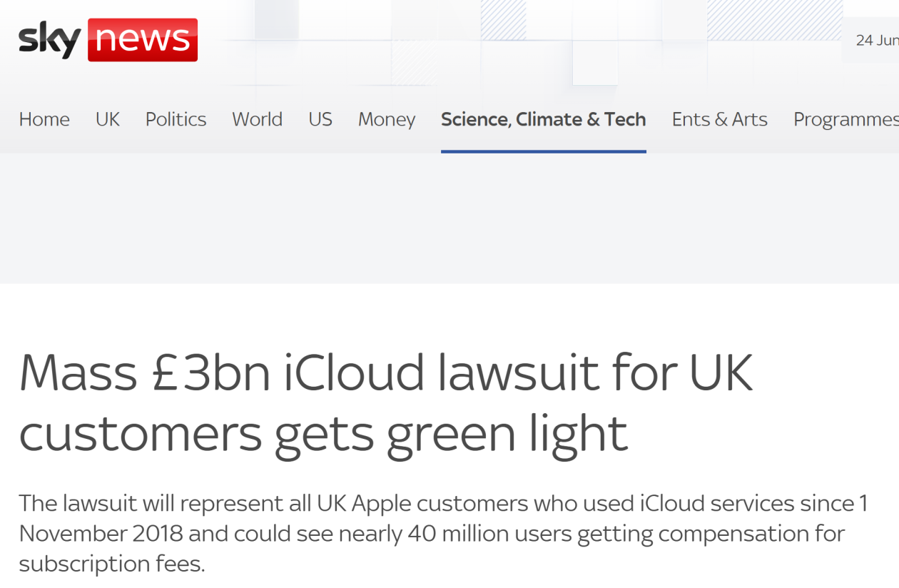Go to the Home section
The width and height of the screenshot is (899, 588).
[x=44, y=119]
